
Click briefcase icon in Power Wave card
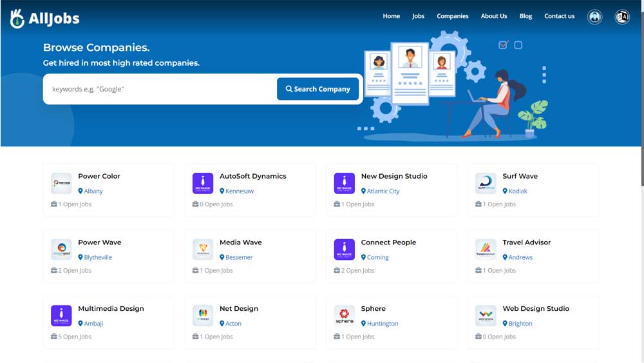point(54,270)
